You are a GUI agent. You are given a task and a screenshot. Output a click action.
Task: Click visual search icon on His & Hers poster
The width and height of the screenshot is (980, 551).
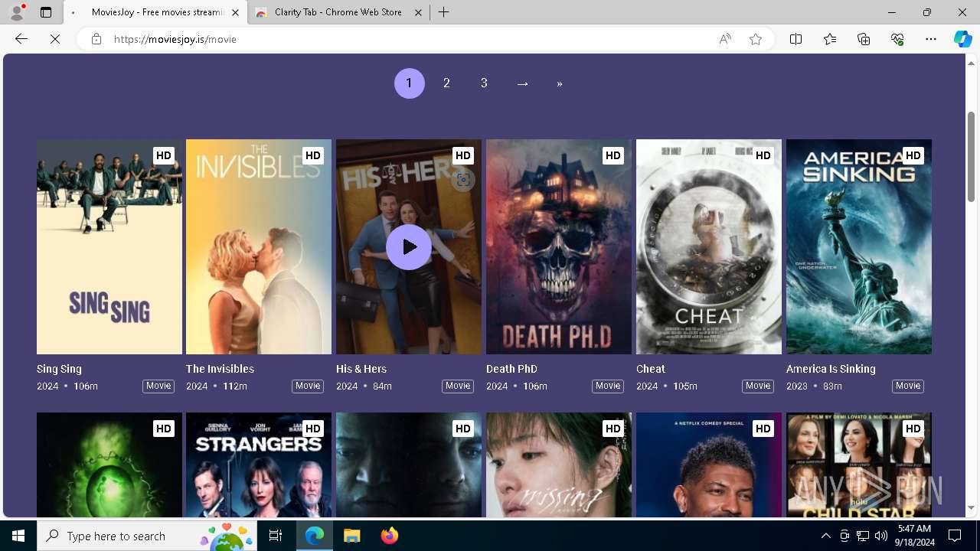point(462,180)
